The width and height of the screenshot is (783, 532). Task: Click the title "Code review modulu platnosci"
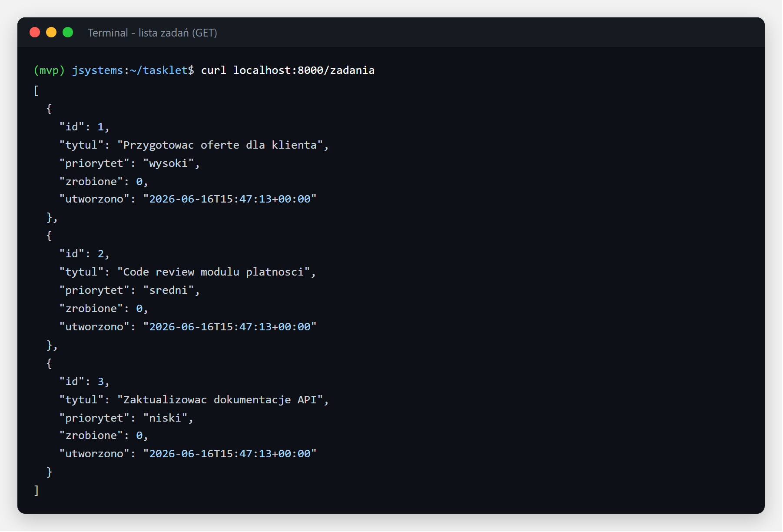pos(214,272)
